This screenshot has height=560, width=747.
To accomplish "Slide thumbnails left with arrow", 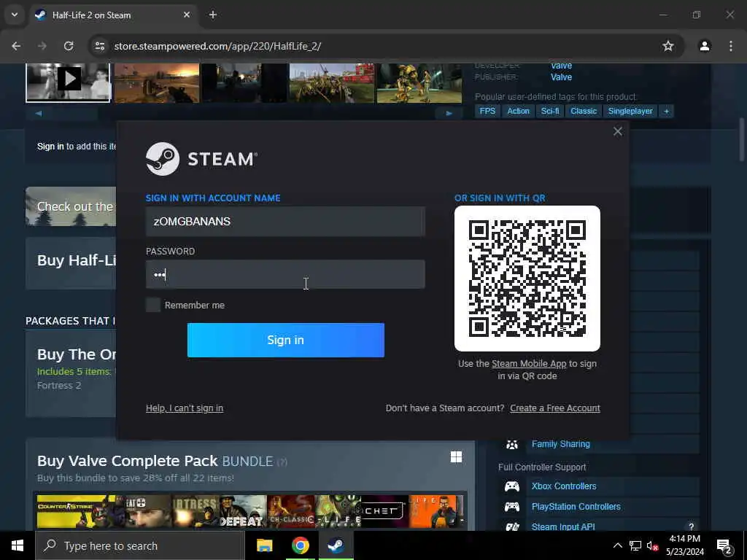I will (x=39, y=113).
